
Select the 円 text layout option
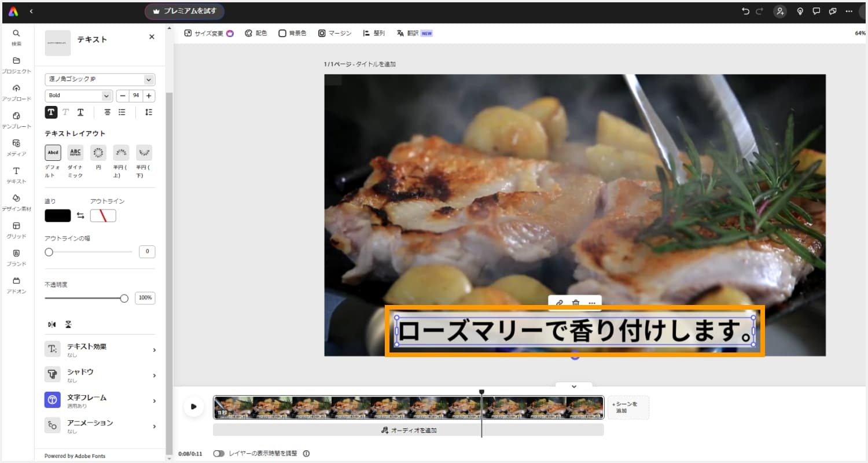coord(98,152)
